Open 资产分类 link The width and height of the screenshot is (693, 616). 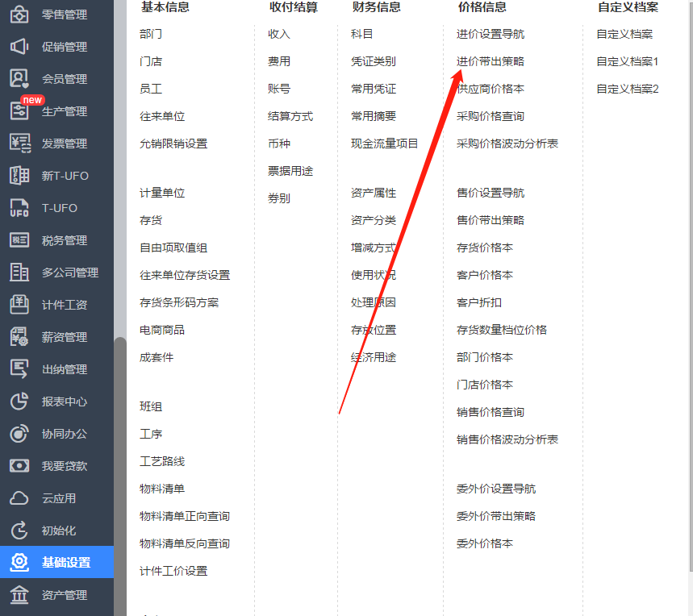tap(374, 220)
